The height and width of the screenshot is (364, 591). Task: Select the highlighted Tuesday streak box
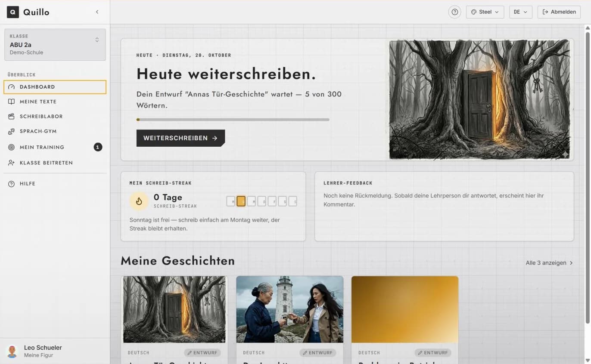241,201
